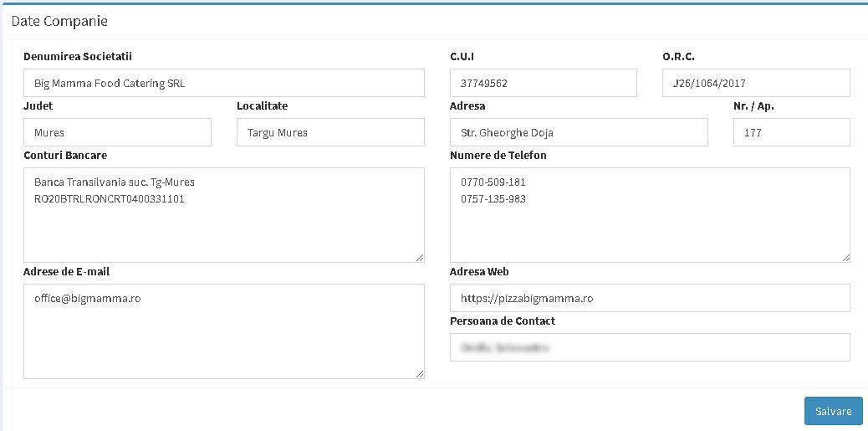The height and width of the screenshot is (431, 868).
Task: Grab the Conturi Bancare resize handle
Action: click(x=420, y=258)
